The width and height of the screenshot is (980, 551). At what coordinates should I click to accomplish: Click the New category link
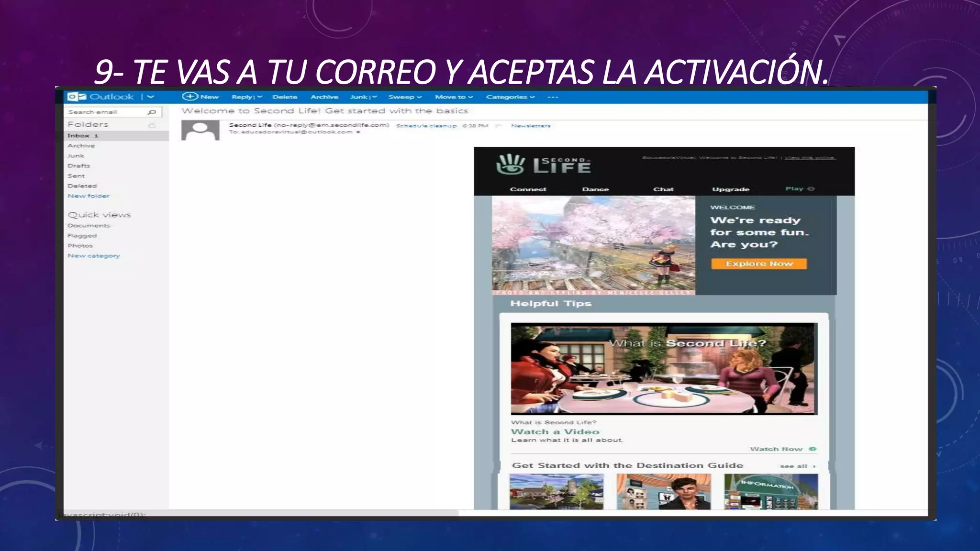tap(94, 256)
